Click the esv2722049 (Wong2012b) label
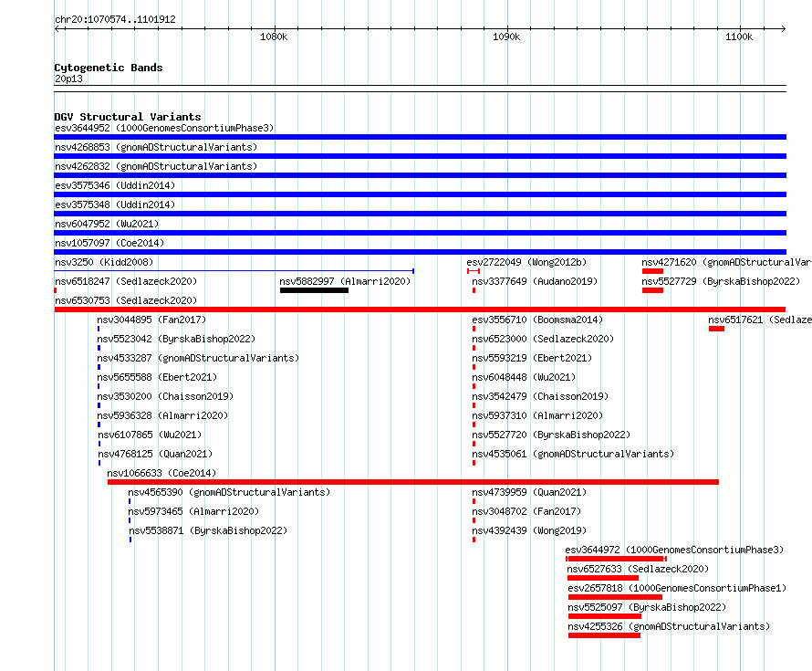This screenshot has height=671, width=812. click(526, 262)
